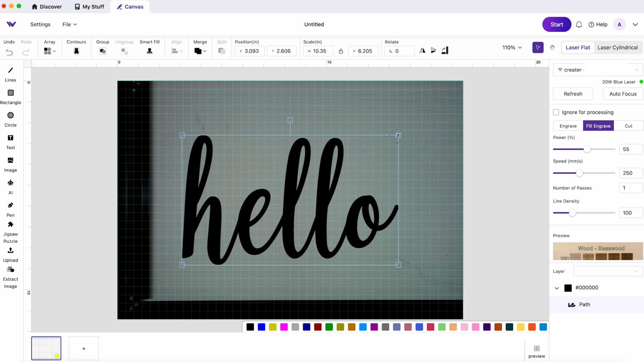Viewport: 644px width, 362px height.
Task: Pick the magenta color swatch
Action: coord(284,327)
